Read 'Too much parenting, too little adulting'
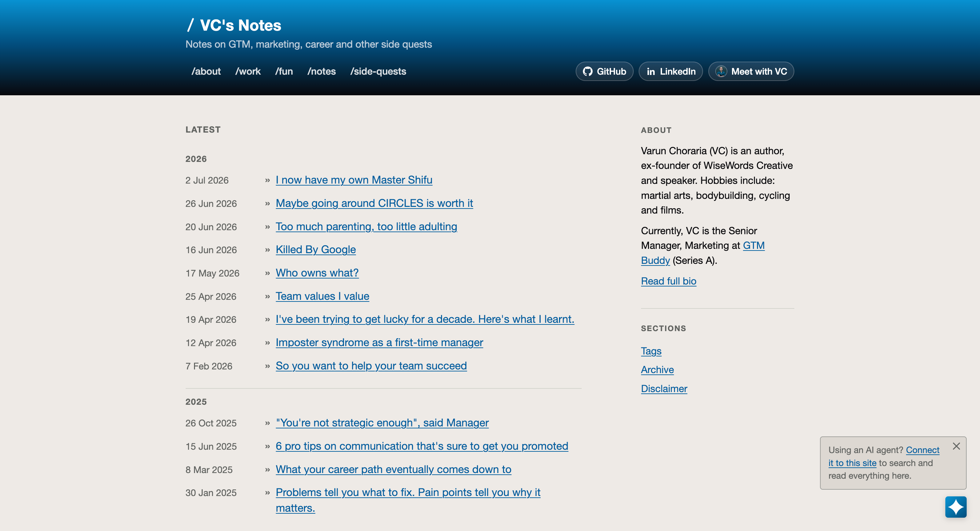This screenshot has height=531, width=980. [366, 227]
